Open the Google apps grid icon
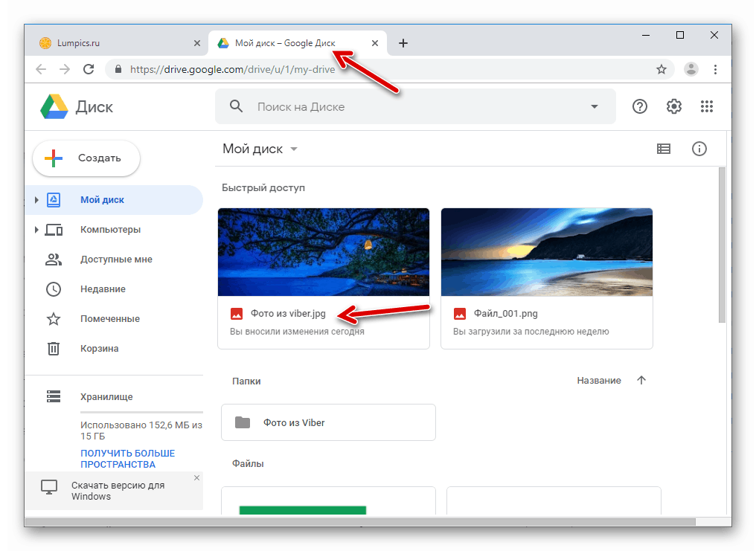 pyautogui.click(x=707, y=106)
